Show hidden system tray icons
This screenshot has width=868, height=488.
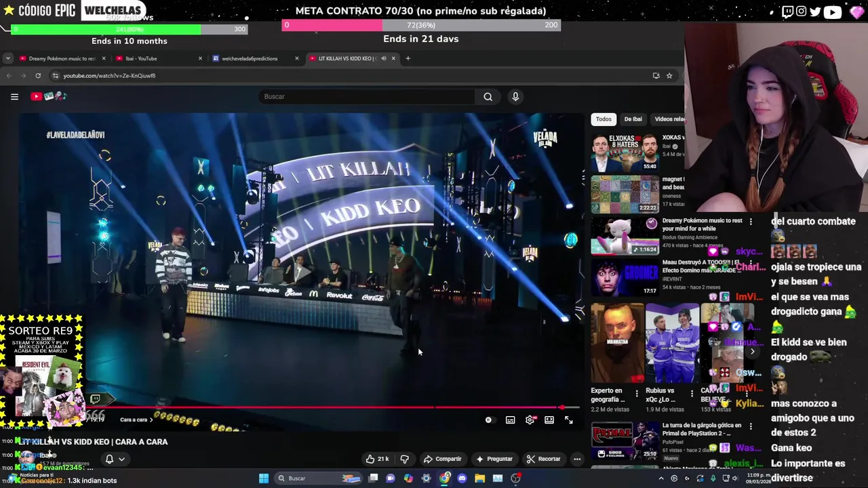pyautogui.click(x=661, y=479)
